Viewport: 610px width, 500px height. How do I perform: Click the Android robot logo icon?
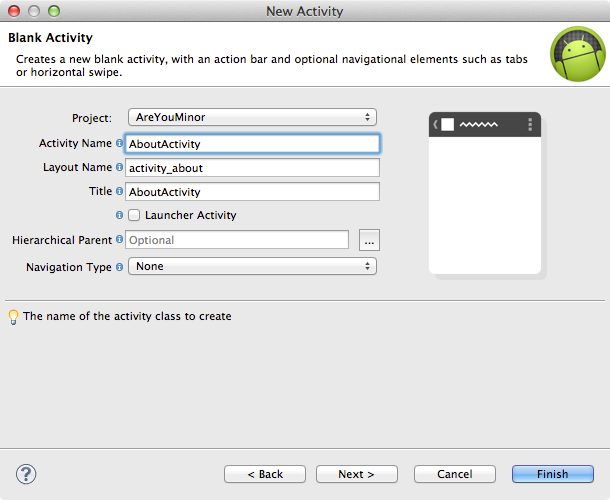(578, 54)
